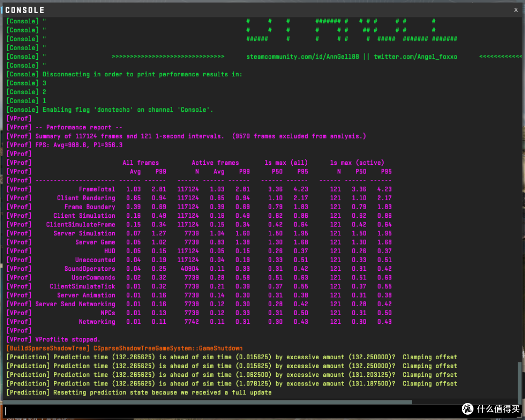Click the 'ClientSimulateTick' row label
Image resolution: width=525 pixels, height=420 pixels.
[82, 286]
